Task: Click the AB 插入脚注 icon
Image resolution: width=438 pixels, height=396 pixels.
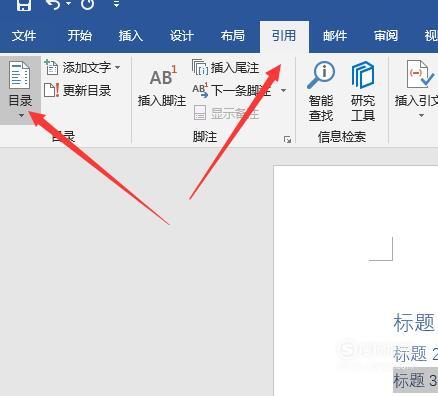Action: pos(163,75)
